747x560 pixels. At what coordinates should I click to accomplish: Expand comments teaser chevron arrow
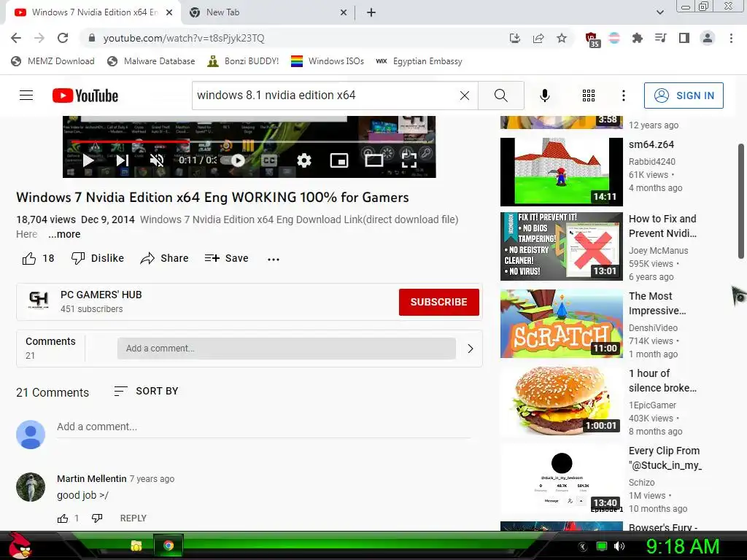pos(471,349)
